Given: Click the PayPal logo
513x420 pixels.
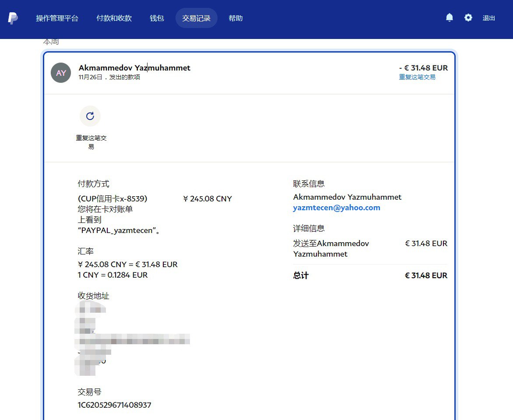Looking at the screenshot, I should click(x=13, y=18).
